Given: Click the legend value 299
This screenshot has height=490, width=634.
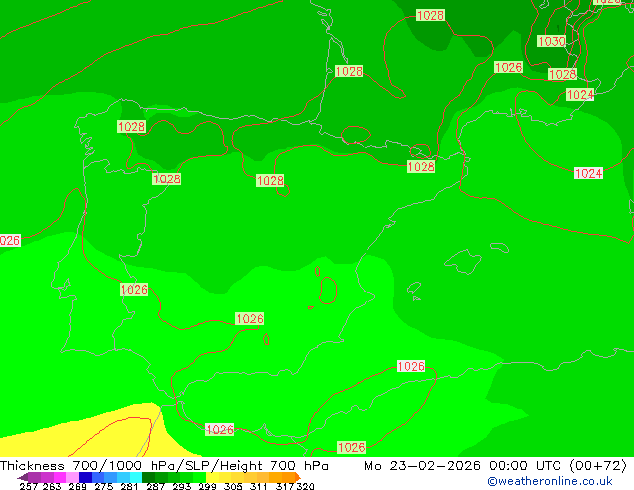Looking at the screenshot, I should point(207,486).
